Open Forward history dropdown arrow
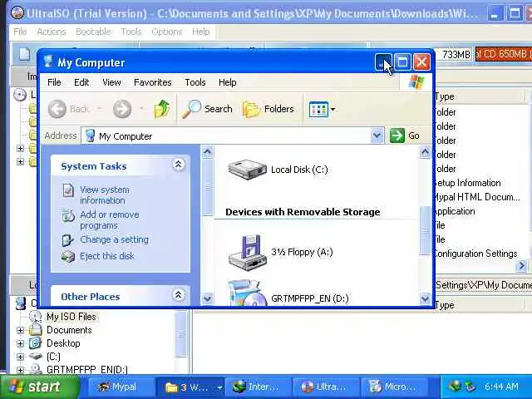The width and height of the screenshot is (532, 399). (142, 109)
